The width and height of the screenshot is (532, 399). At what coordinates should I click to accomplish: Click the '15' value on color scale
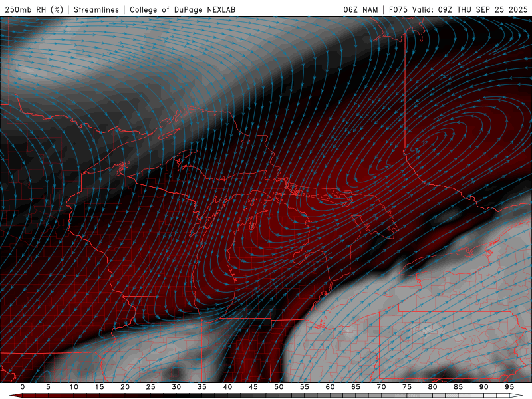99,387
